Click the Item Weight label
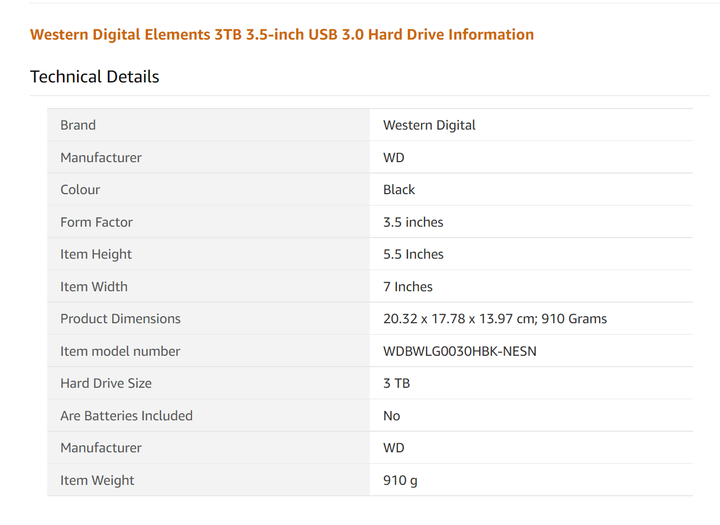The height and width of the screenshot is (525, 720). pyautogui.click(x=97, y=480)
